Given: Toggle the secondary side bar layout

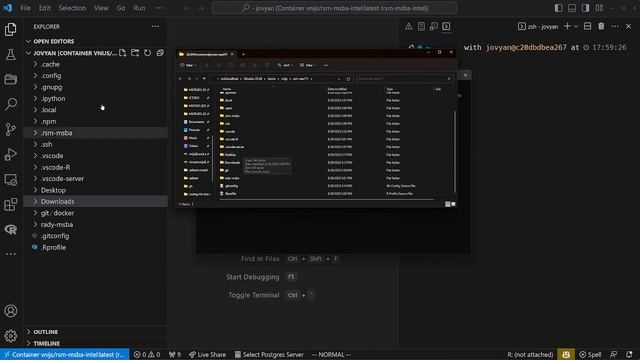Looking at the screenshot, I should tap(585, 8).
